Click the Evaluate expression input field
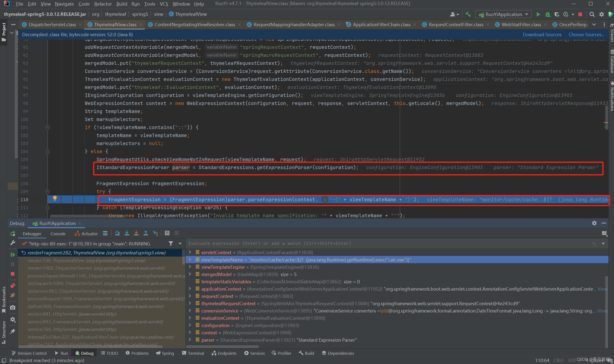The width and height of the screenshot is (614, 364). 388,243
